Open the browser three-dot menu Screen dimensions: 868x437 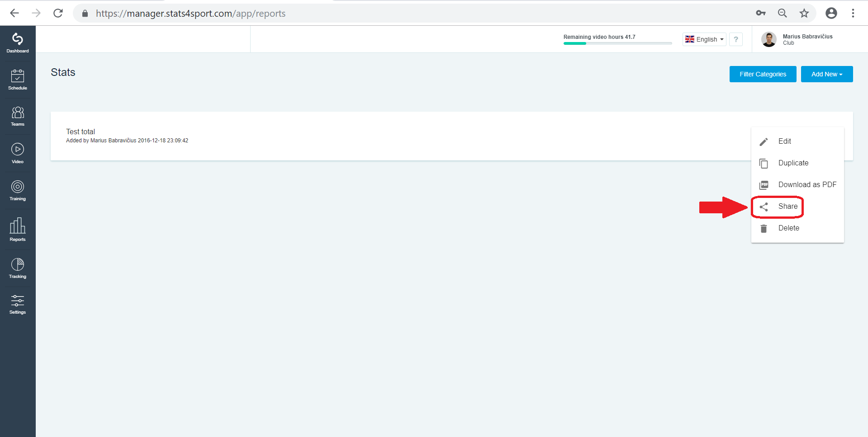click(853, 13)
